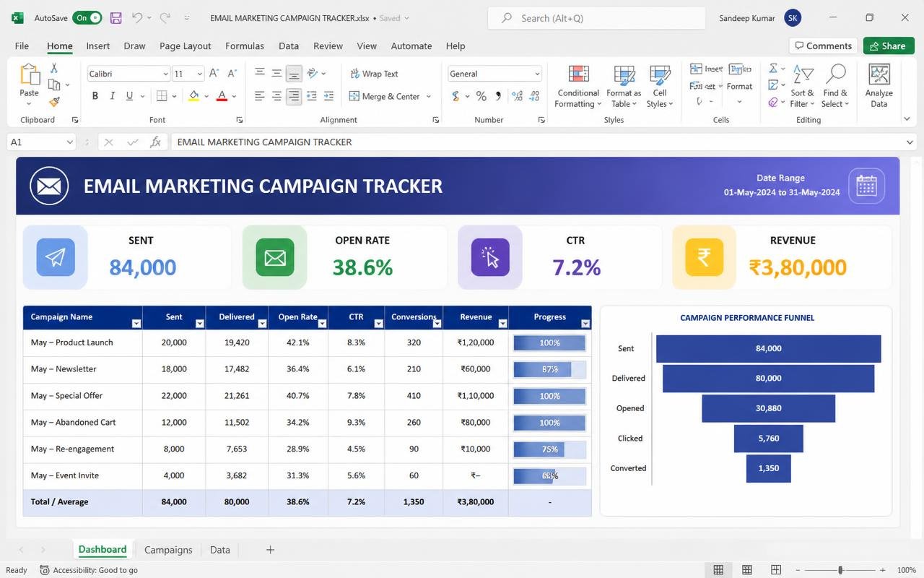Apply Comma Style format
This screenshot has width=924, height=578.
click(499, 96)
